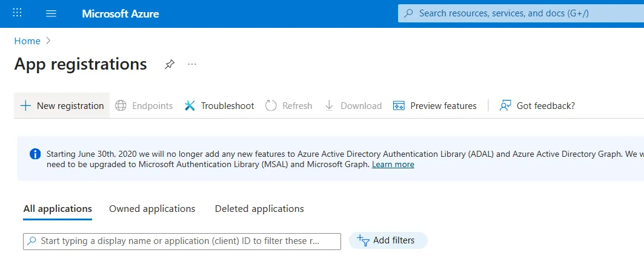This screenshot has width=644, height=267.
Task: Click the breadcrumb chevron after Home
Action: (x=48, y=41)
